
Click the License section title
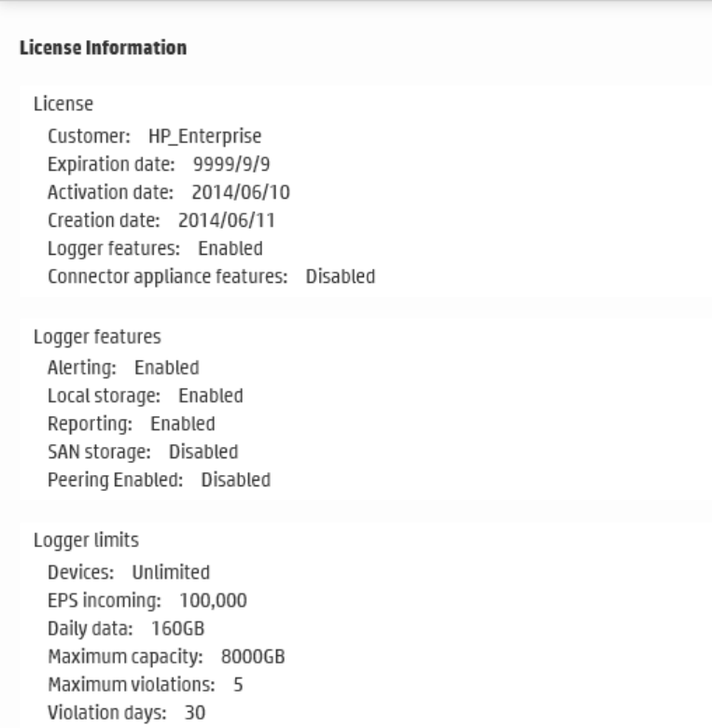(x=63, y=102)
